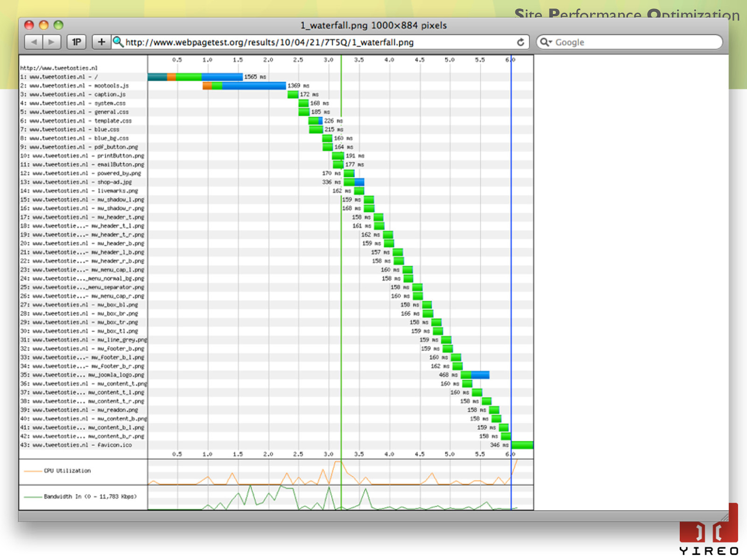Select the pdf_button.png request row
747x560 pixels.
[x=276, y=147]
